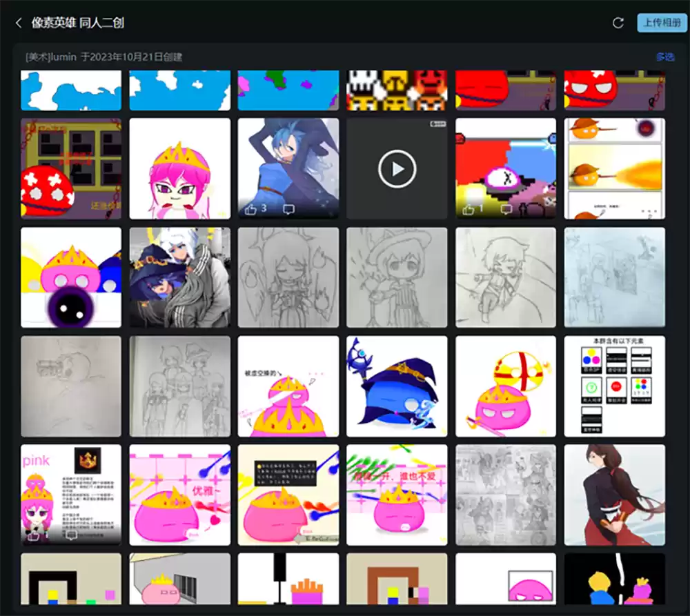Open the pale blue faint sketch thumbnail

[x=614, y=277]
